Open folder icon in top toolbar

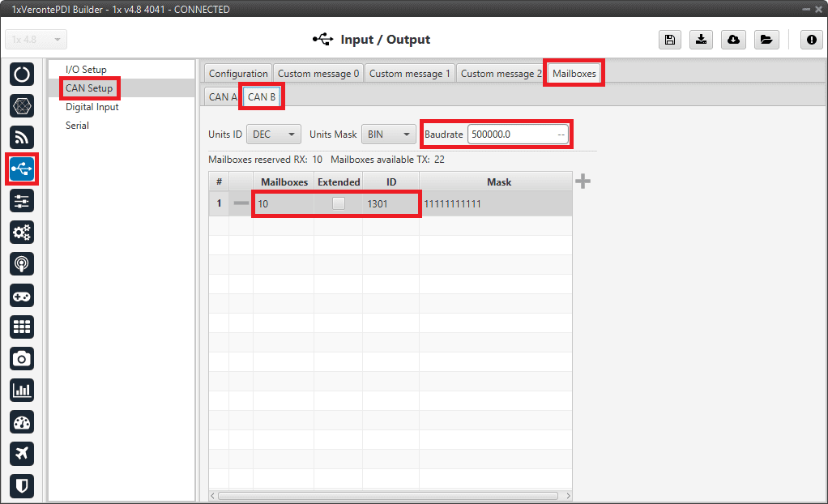coord(765,40)
